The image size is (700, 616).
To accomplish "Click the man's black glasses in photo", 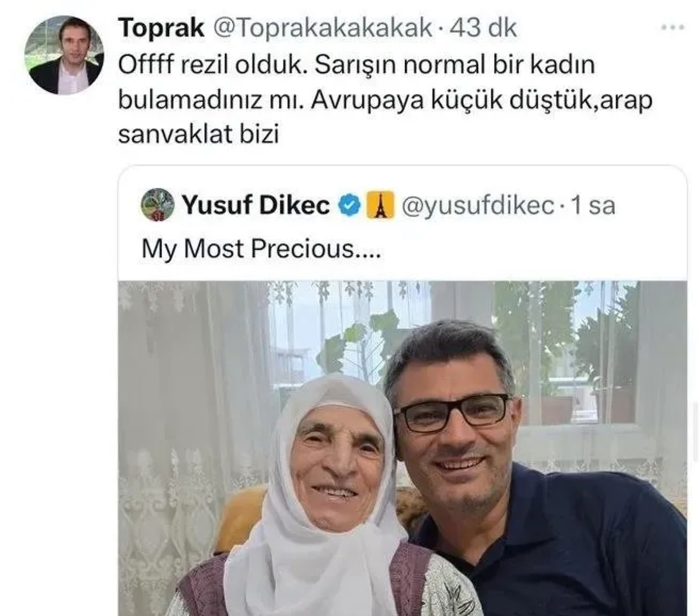I will [x=452, y=412].
